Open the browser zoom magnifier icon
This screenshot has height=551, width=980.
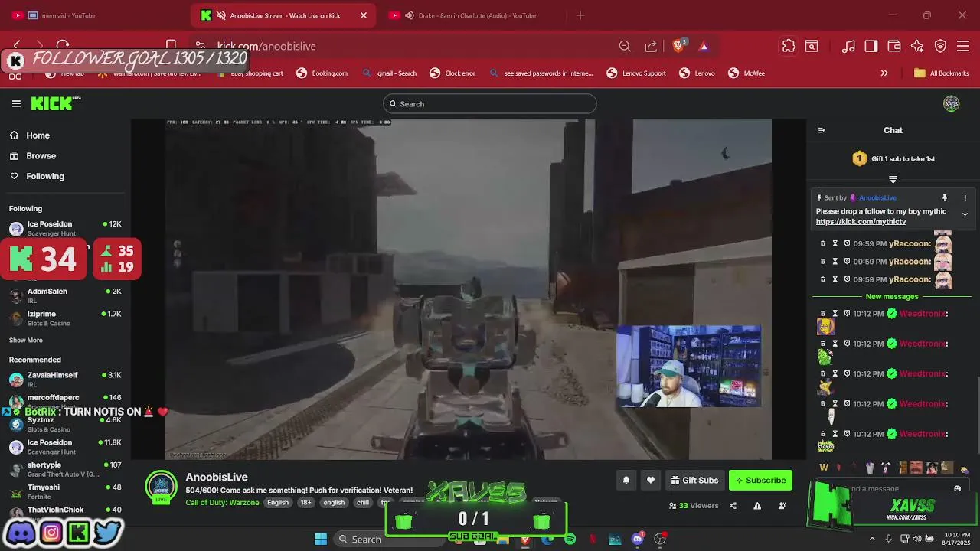click(625, 46)
